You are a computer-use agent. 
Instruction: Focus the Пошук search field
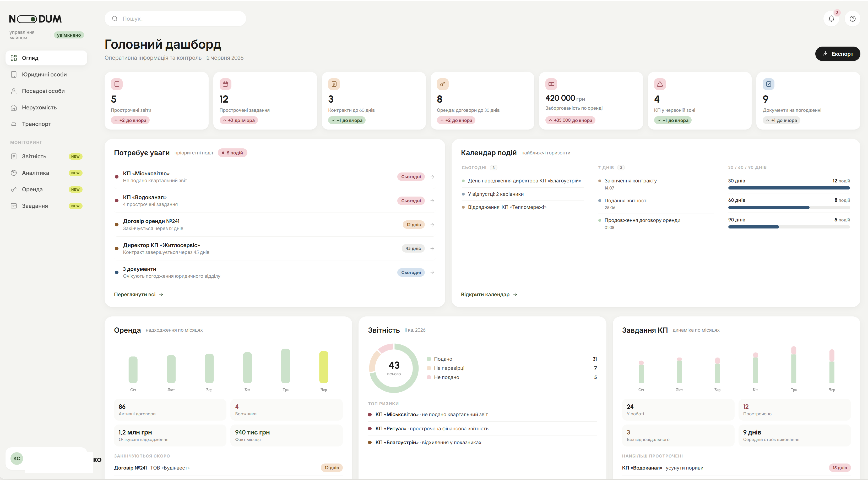(175, 19)
